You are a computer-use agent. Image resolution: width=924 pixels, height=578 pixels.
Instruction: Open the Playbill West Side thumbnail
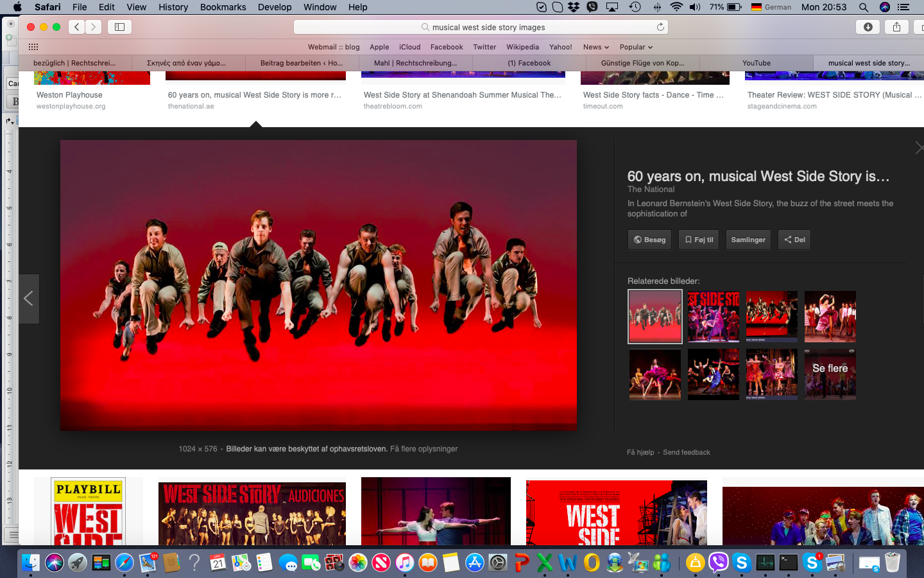89,511
